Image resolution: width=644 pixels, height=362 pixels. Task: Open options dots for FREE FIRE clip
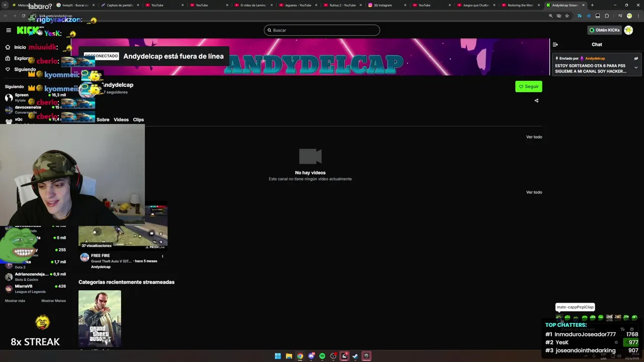click(162, 256)
